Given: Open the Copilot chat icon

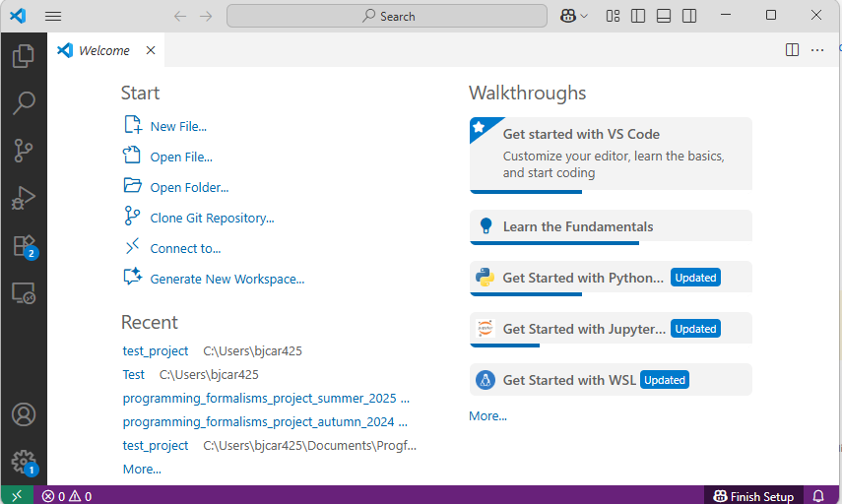Looking at the screenshot, I should [x=568, y=16].
